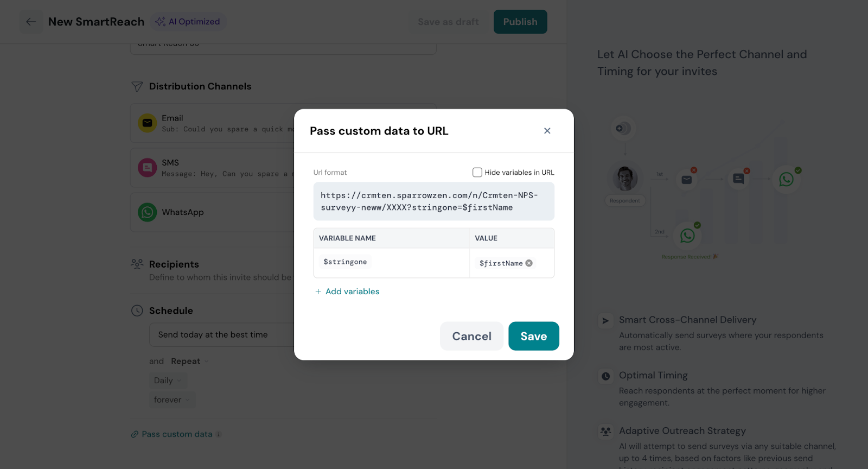
Task: Click the info icon beside Pass custom data
Action: pos(219,434)
